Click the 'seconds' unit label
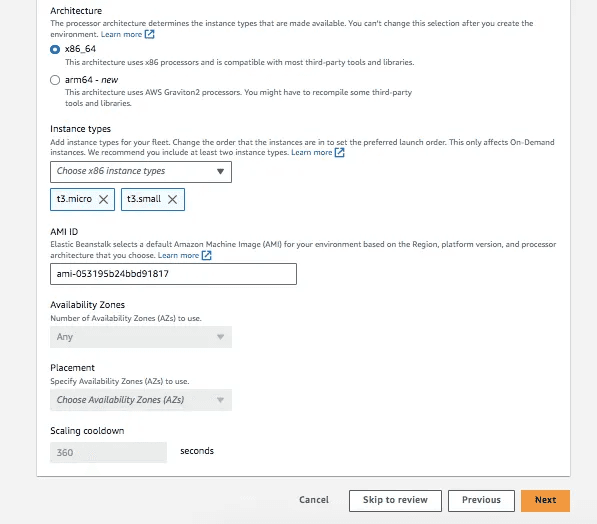This screenshot has height=524, width=597. 197,451
